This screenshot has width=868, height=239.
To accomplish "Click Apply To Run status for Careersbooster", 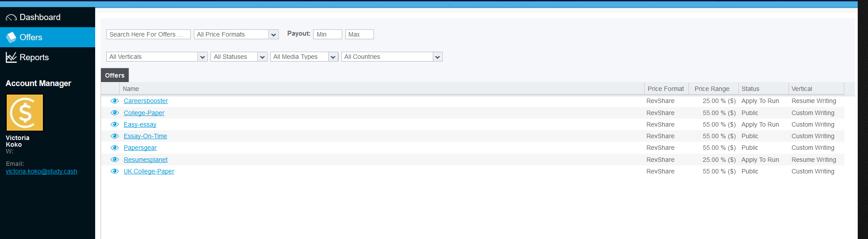I will (x=760, y=101).
